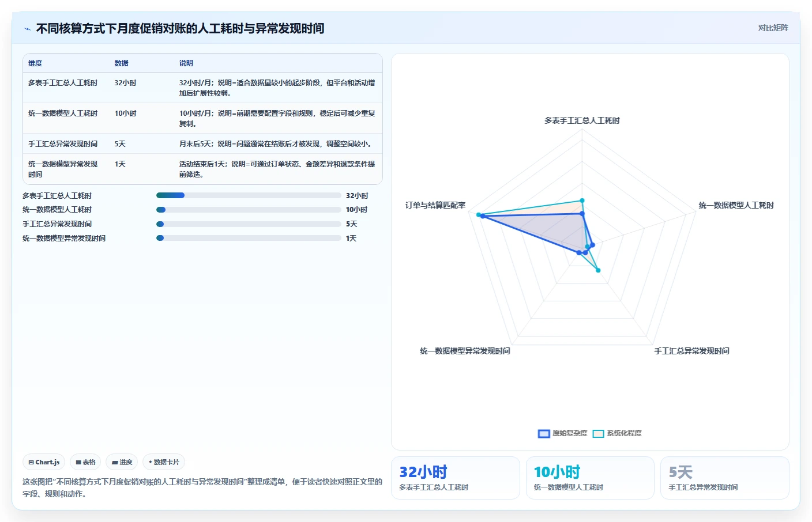Select the Chart.js tag chip

coord(44,462)
